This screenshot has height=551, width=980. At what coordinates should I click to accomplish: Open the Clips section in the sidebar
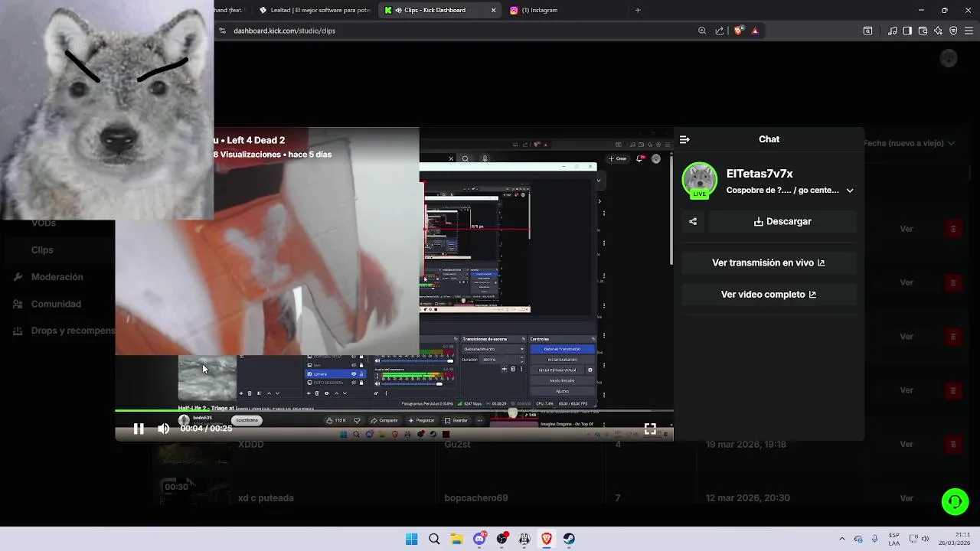(x=42, y=249)
